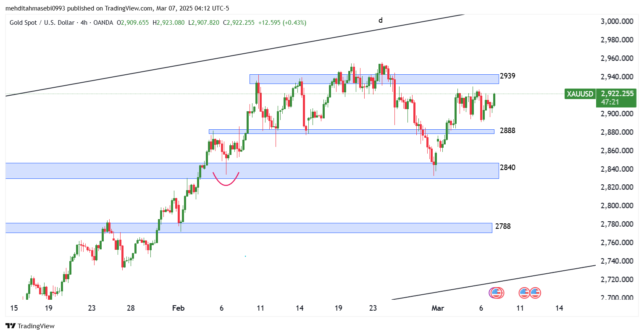The height and width of the screenshot is (335, 644).
Task: Select the 2939 resistance zone label
Action: 507,76
